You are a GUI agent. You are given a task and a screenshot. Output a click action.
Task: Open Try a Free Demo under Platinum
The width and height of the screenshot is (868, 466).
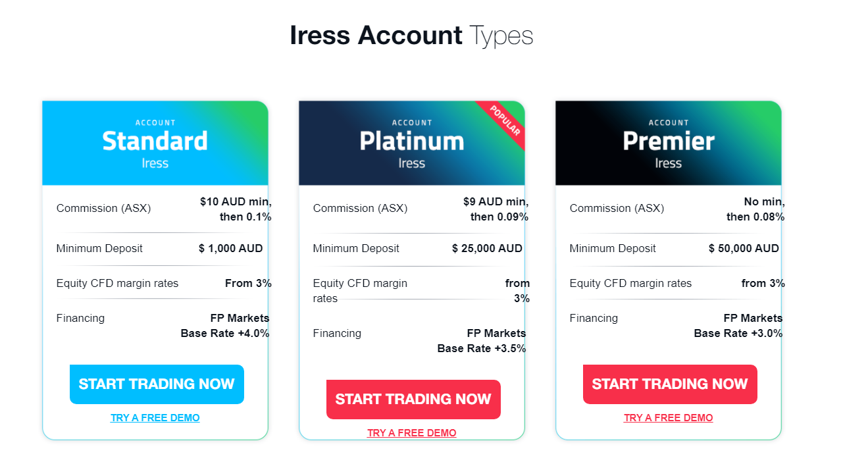(x=412, y=433)
